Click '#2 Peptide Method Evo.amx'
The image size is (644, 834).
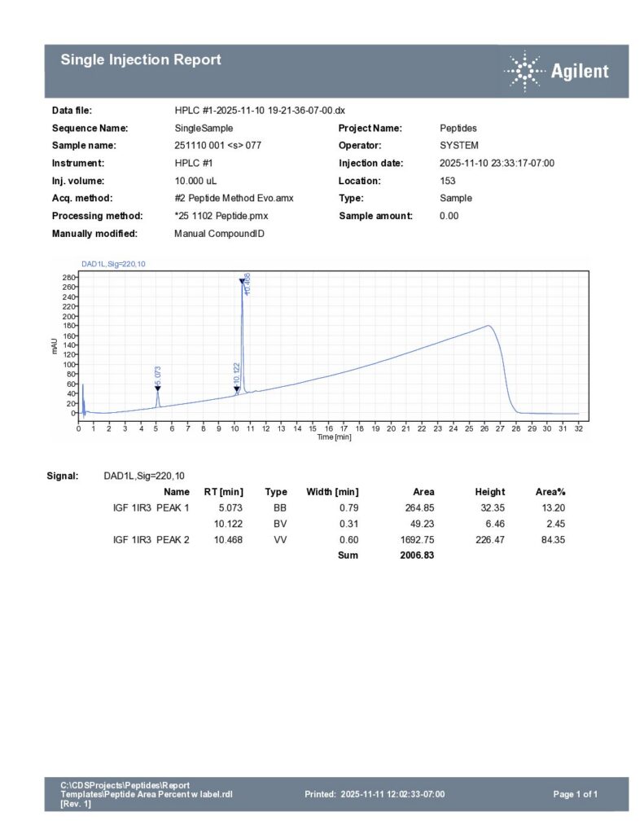[234, 198]
